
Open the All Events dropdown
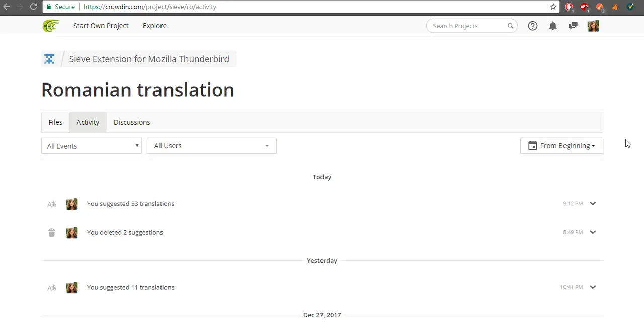point(92,146)
